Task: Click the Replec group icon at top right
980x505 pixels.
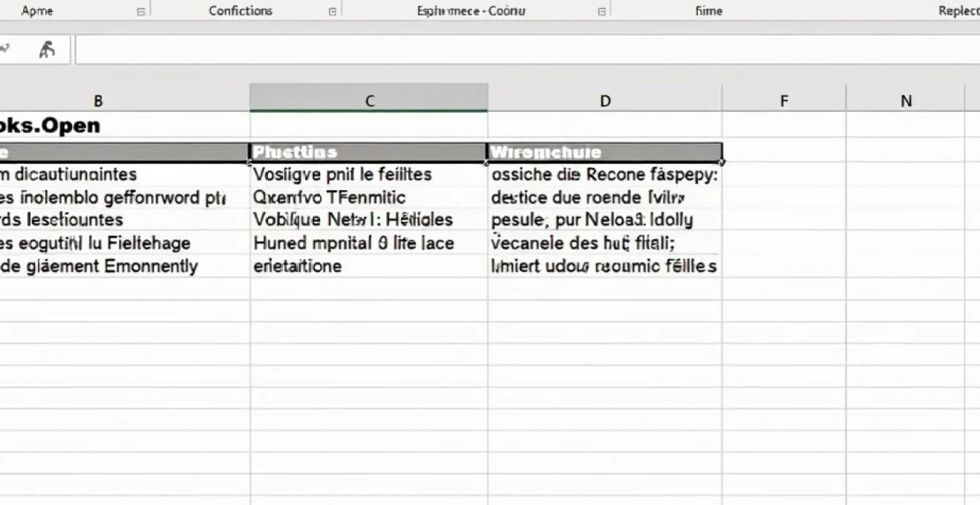Action: pos(960,10)
